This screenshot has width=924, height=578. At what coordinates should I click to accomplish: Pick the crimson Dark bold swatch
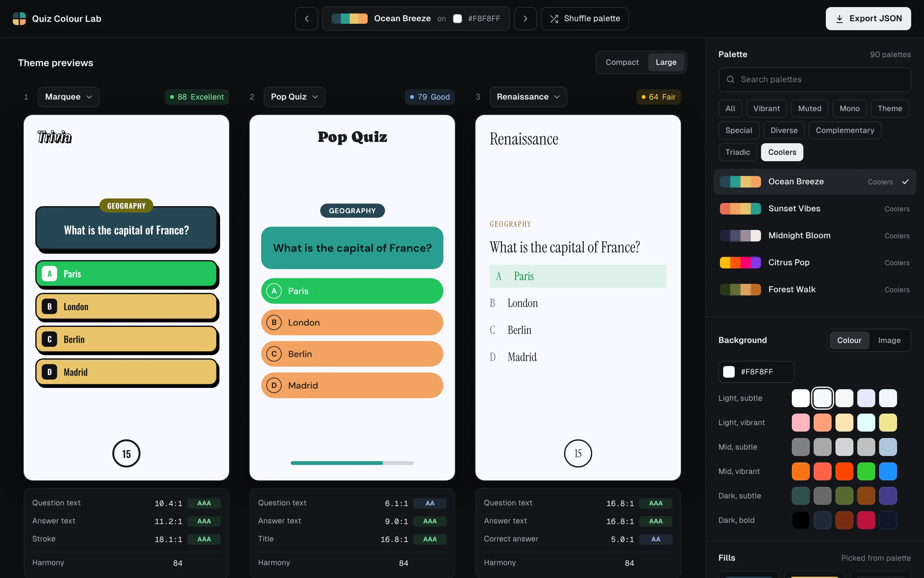click(x=866, y=520)
